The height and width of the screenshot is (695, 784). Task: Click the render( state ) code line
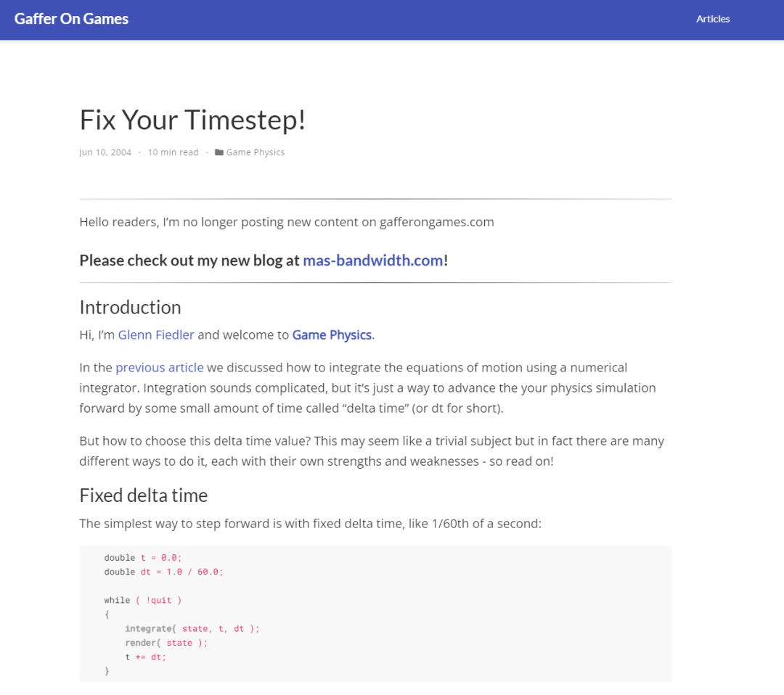(x=166, y=643)
